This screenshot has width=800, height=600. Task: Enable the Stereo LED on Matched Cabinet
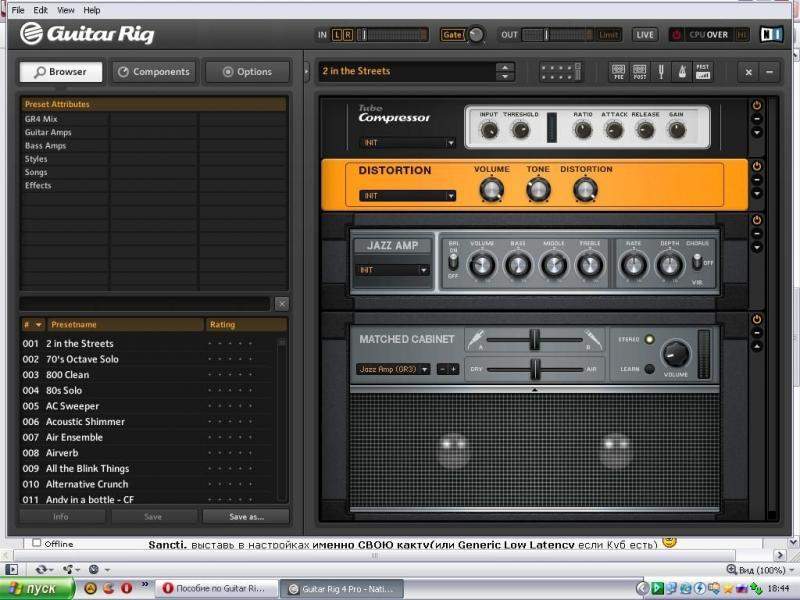click(649, 340)
